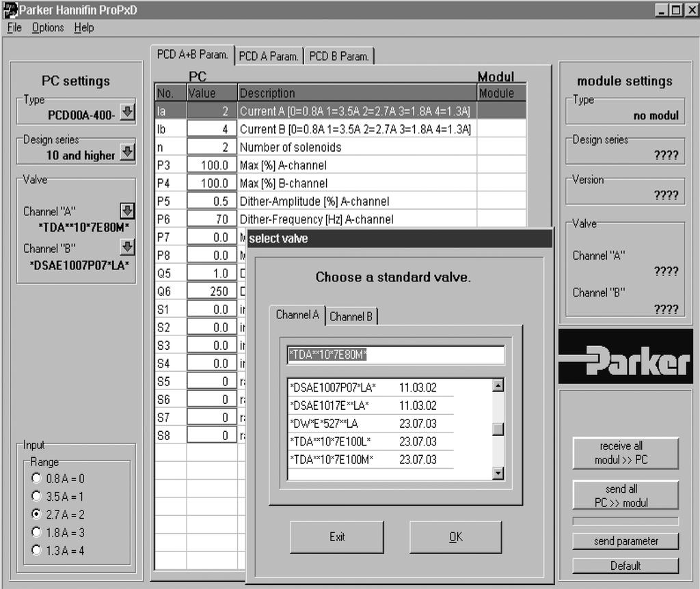Viewport: 700px width, 589px height.
Task: Open Design series dropdown arrow
Action: (x=127, y=152)
